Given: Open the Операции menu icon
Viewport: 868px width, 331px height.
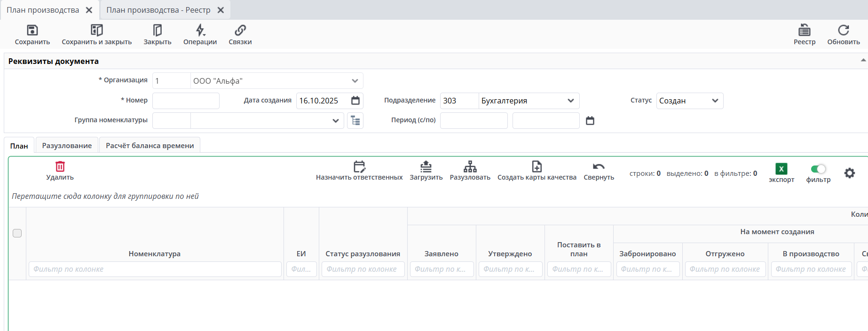Looking at the screenshot, I should [x=200, y=31].
